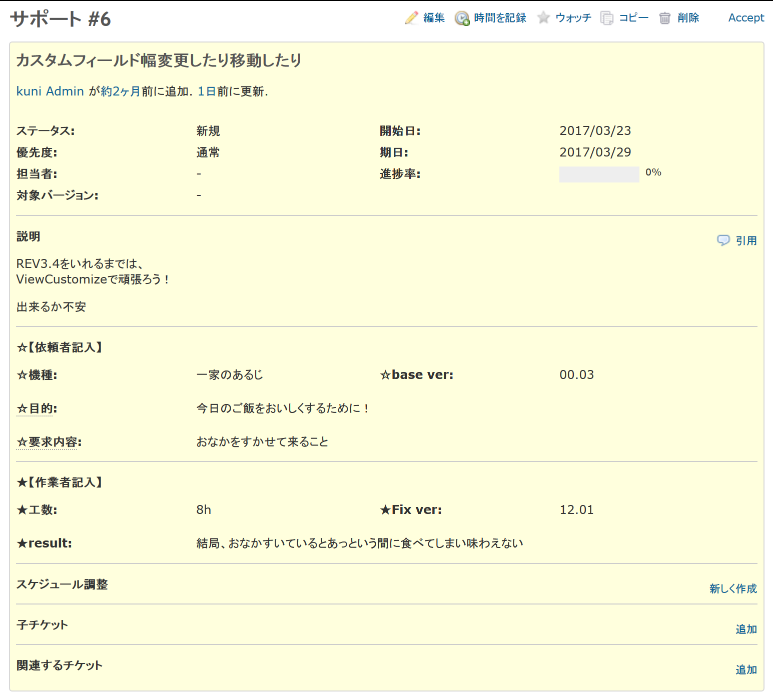
Task: Click the speech bubble icon next to 引用
Action: 723,240
